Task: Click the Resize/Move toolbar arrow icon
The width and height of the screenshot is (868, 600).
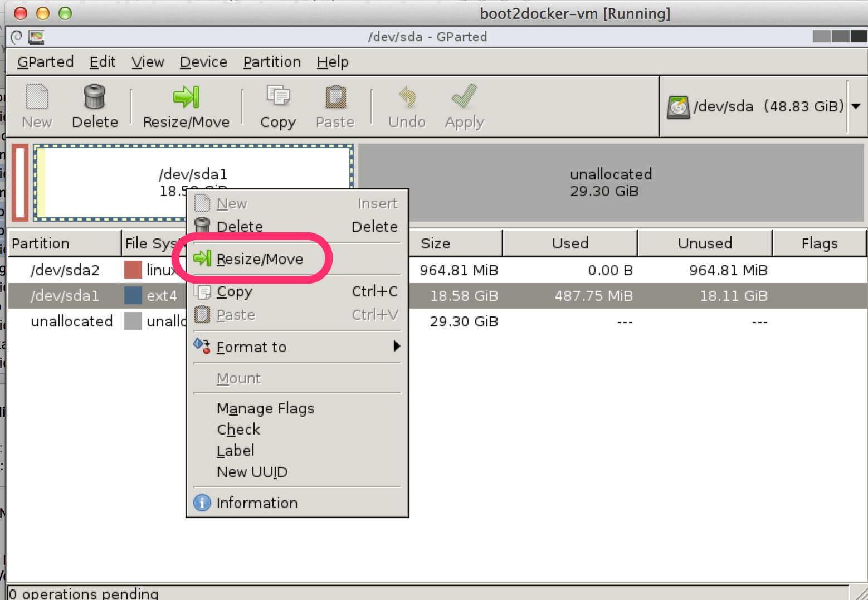Action: (186, 97)
